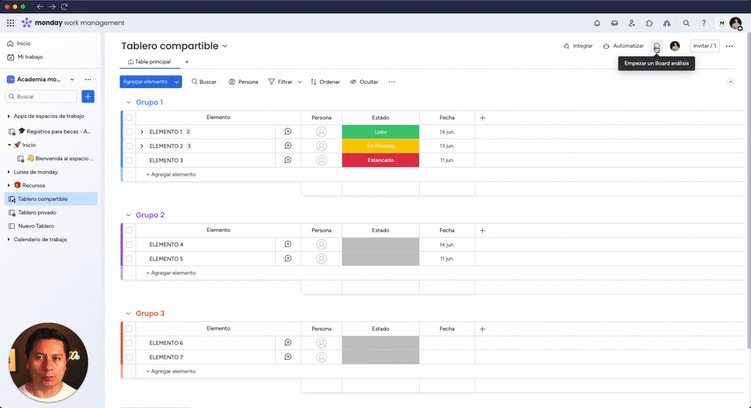Click the green Listo status cell
The image size is (751, 408).
tap(380, 132)
